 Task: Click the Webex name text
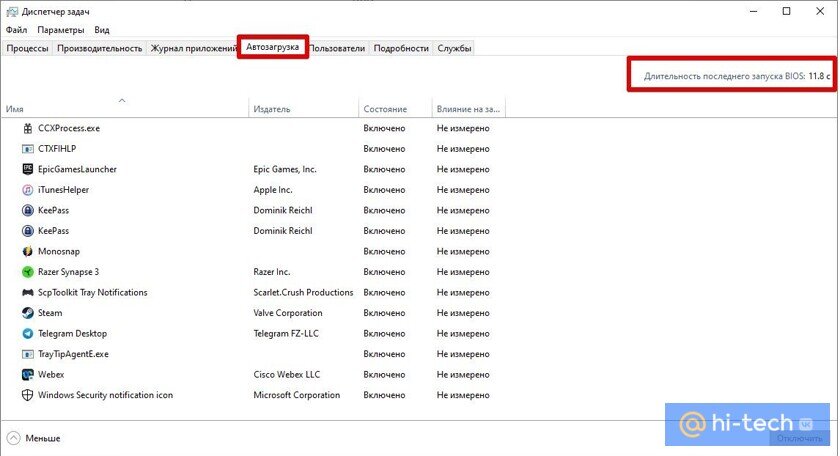pyautogui.click(x=51, y=375)
